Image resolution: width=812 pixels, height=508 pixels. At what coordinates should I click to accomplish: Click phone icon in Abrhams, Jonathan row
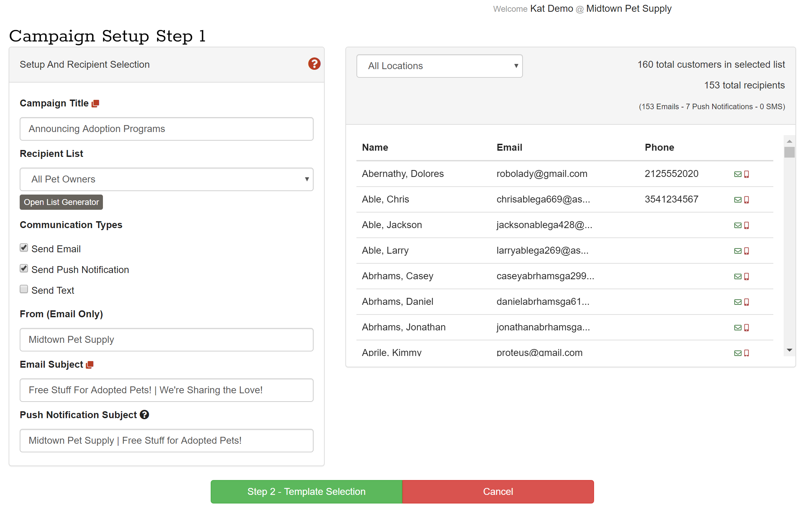click(x=746, y=328)
